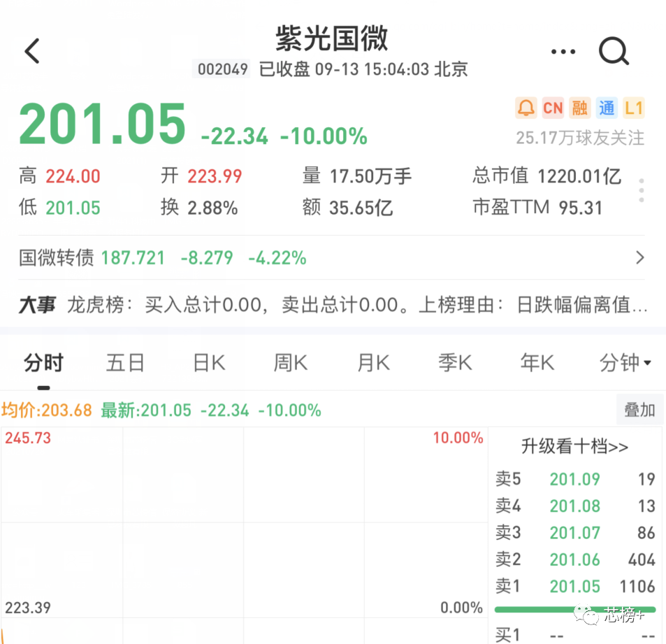Viewport: 666px width, 644px height.
Task: Switch to the 日K tab
Action: (x=208, y=363)
